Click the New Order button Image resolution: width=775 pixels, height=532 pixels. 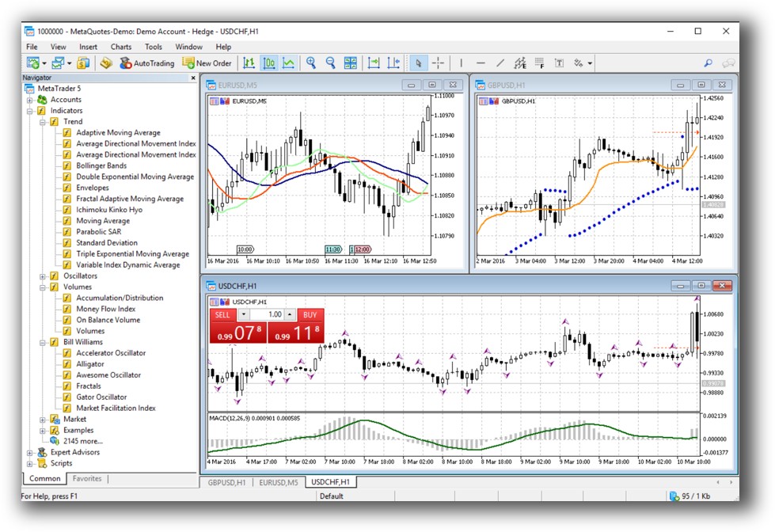[x=207, y=63]
